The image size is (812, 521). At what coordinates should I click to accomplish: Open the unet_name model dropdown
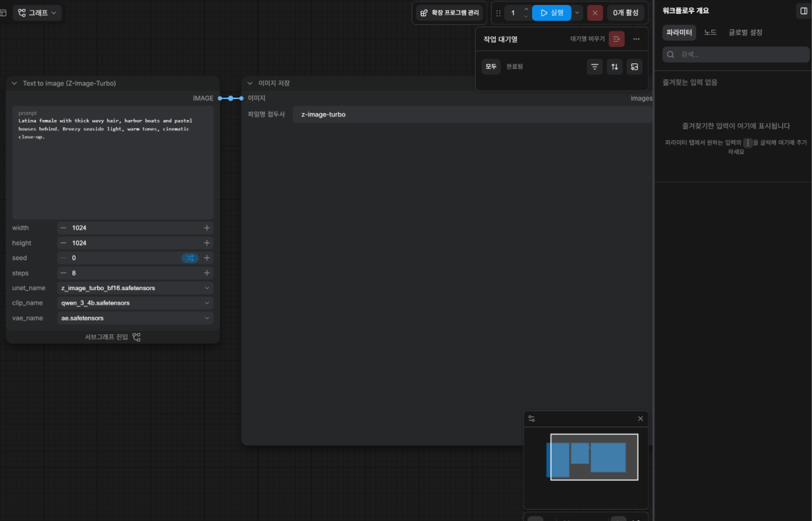pyautogui.click(x=135, y=288)
